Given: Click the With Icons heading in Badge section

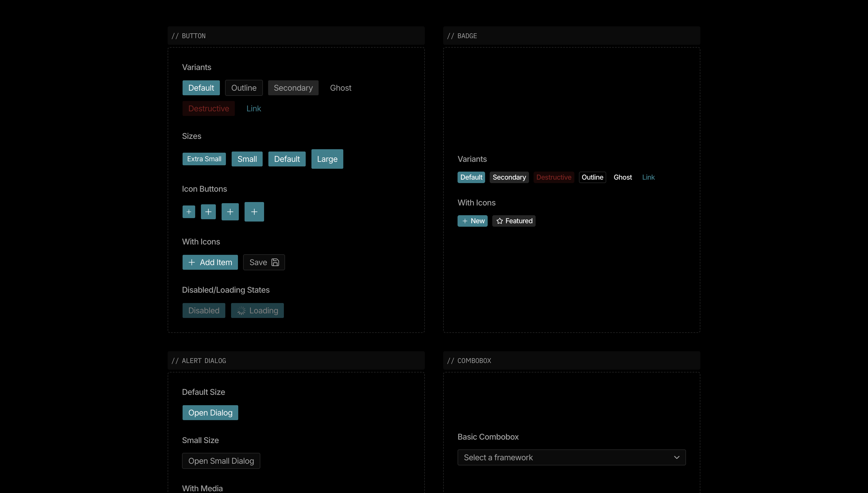Looking at the screenshot, I should pyautogui.click(x=476, y=203).
